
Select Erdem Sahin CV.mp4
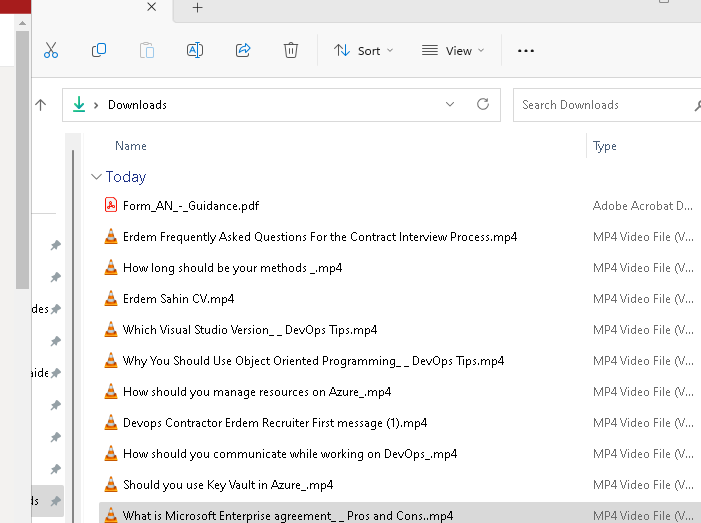click(x=178, y=299)
